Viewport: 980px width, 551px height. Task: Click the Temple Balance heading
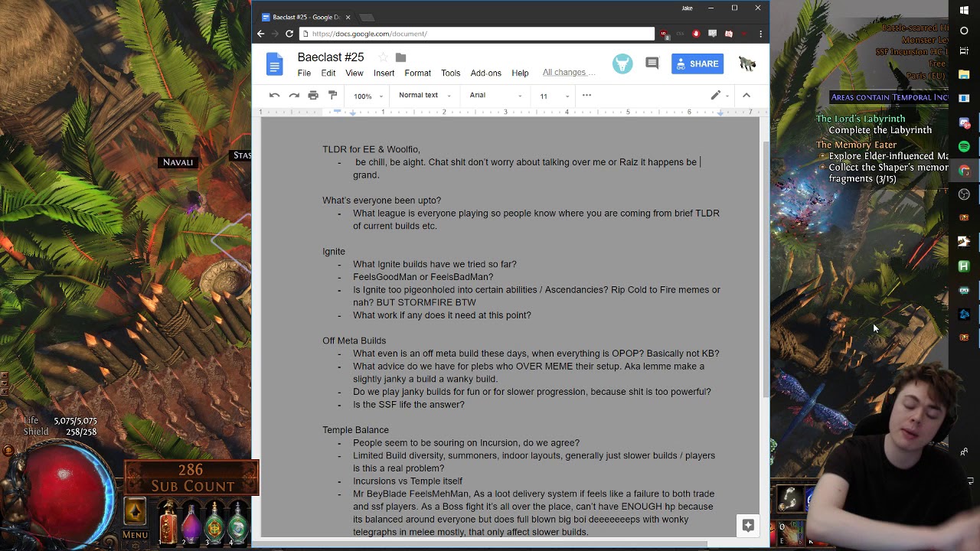pyautogui.click(x=355, y=430)
